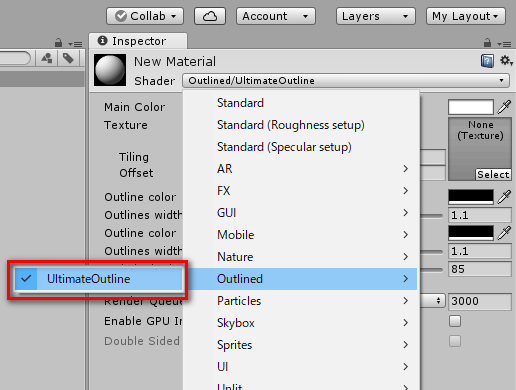Click the None (Texture) slot
Screen dimensions: 516x390
point(480,149)
